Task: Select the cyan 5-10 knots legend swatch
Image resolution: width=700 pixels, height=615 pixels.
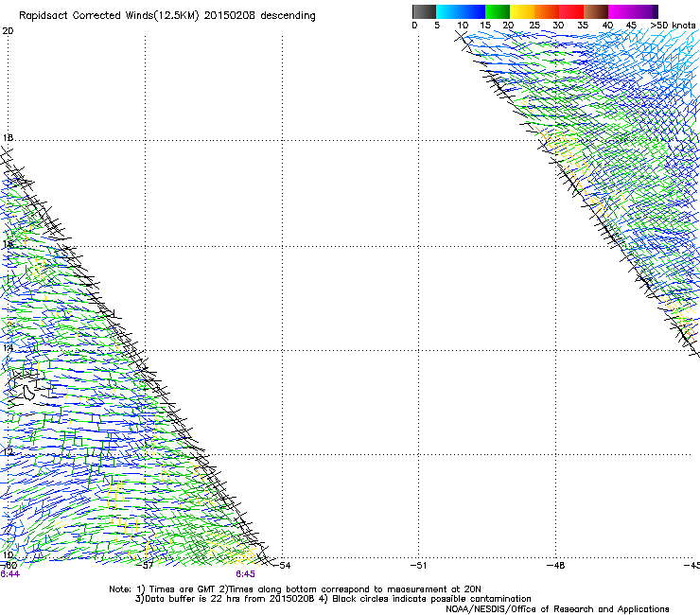Action: point(448,11)
